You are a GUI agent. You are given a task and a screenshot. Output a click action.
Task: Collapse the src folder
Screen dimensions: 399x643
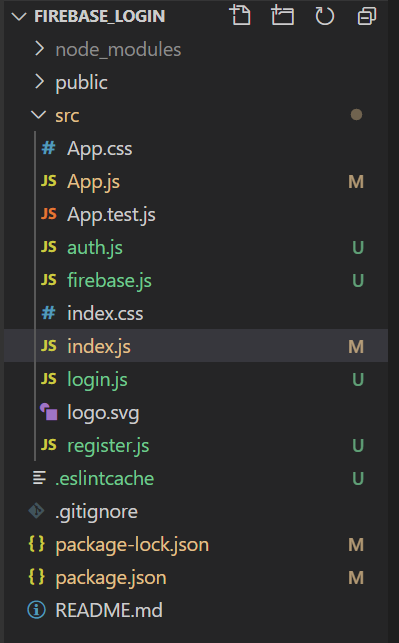pyautogui.click(x=196, y=115)
